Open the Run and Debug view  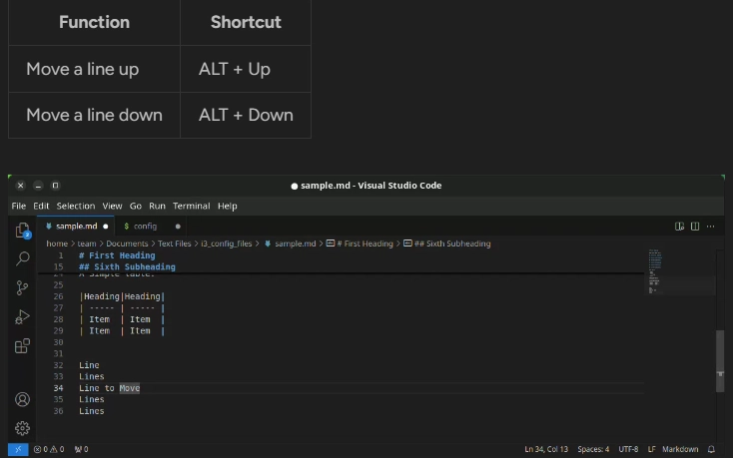[22, 317]
